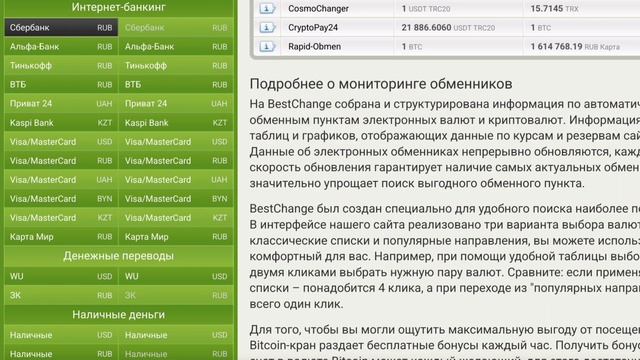
Task: Select Тинькофф RUB in the give column
Action: (x=61, y=66)
